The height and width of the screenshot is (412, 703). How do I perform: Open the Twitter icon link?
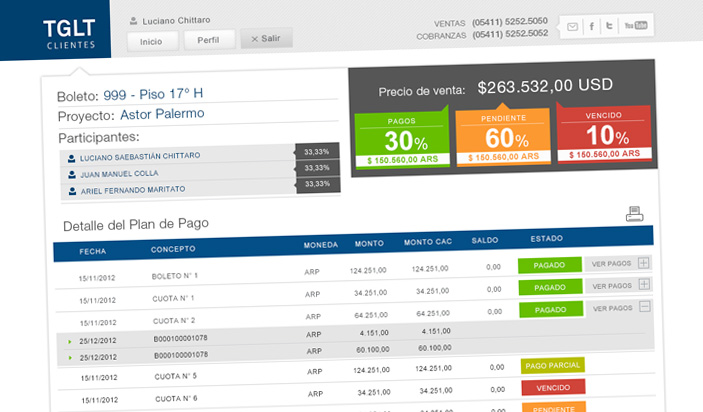[609, 27]
